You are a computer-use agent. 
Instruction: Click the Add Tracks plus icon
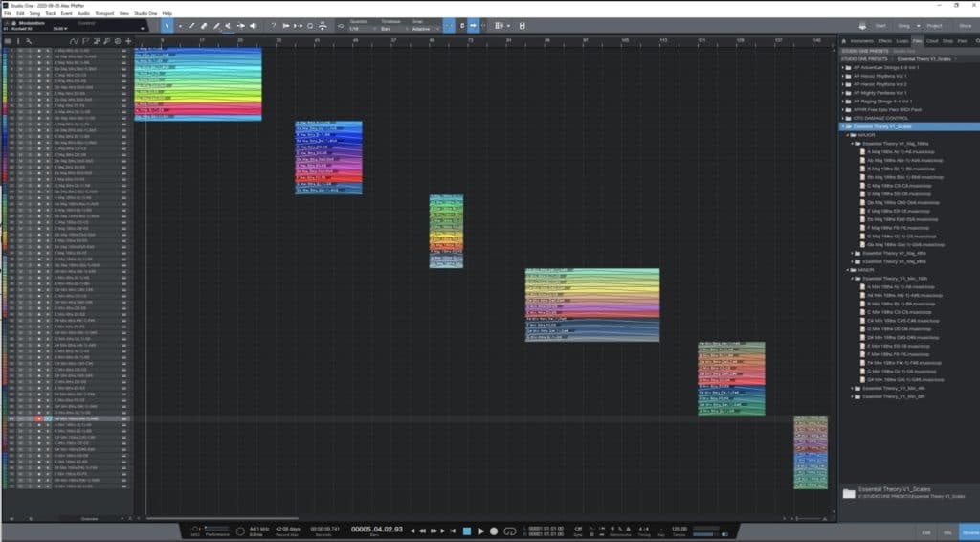click(128, 41)
